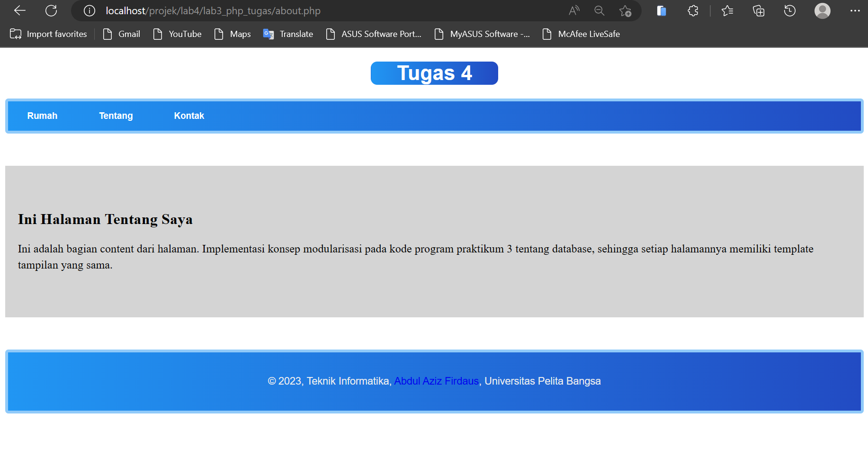This screenshot has height=449, width=868.
Task: Open the YouTube bookmark
Action: tap(177, 34)
